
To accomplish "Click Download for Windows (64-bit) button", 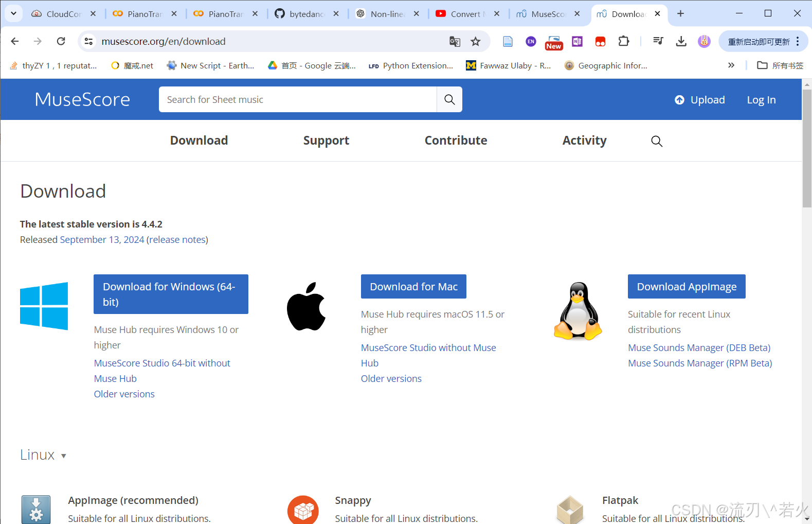I will point(171,294).
